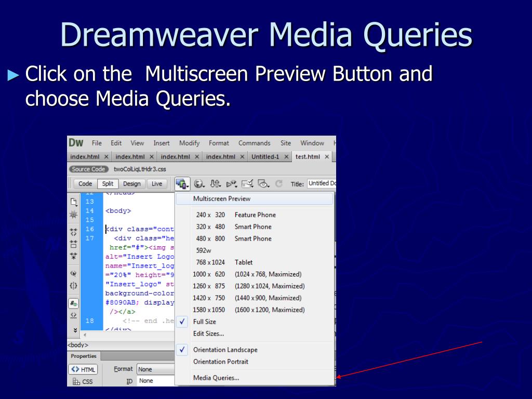Toggle the Line Numbers icon
This screenshot has width=532, height=399.
pyautogui.click(x=74, y=303)
